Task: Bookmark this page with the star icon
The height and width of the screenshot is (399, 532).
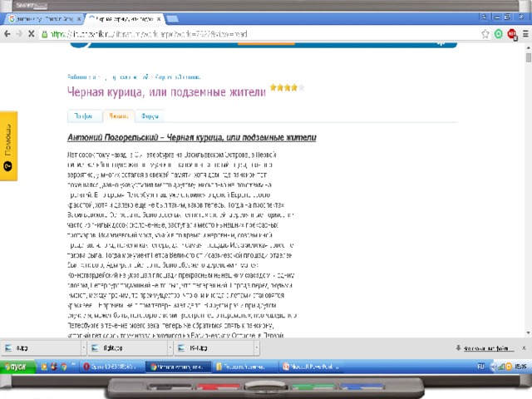Action: click(485, 34)
